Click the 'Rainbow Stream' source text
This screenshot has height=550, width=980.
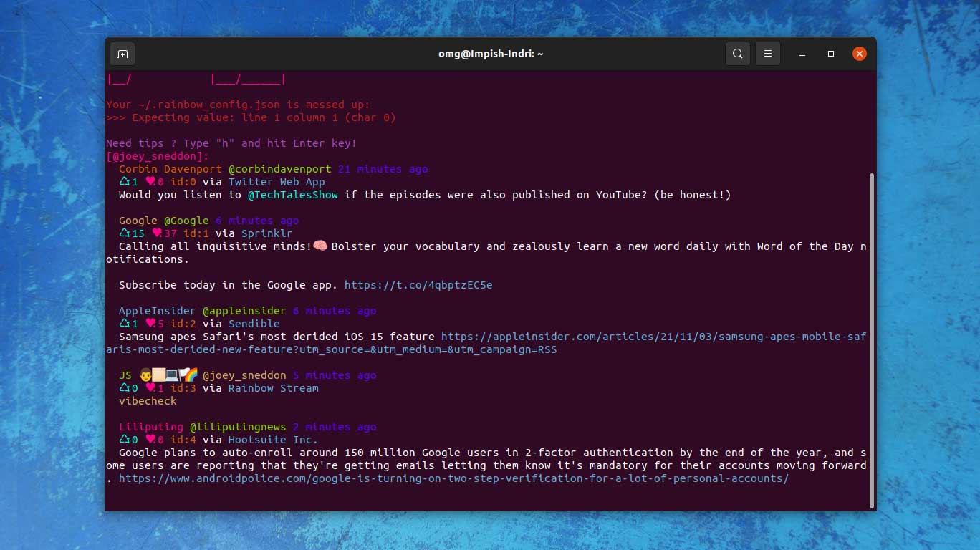[x=274, y=388]
